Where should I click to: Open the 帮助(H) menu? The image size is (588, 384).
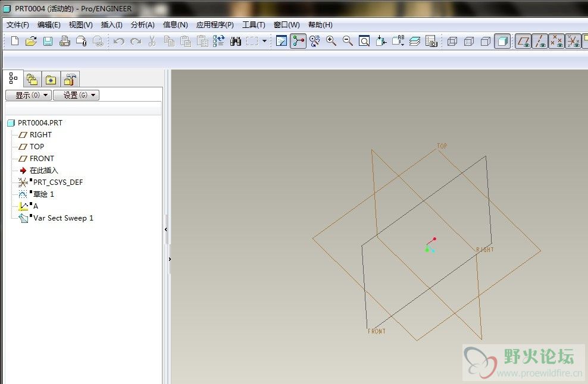(x=320, y=25)
